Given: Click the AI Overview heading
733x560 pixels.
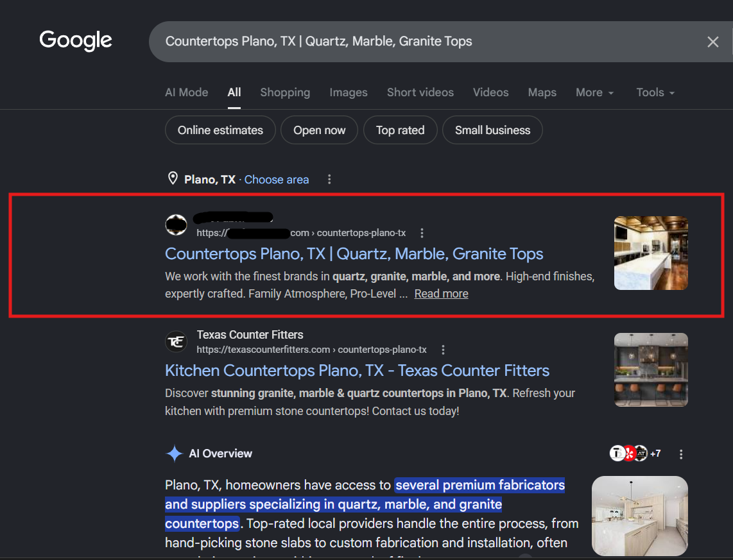Looking at the screenshot, I should point(220,454).
